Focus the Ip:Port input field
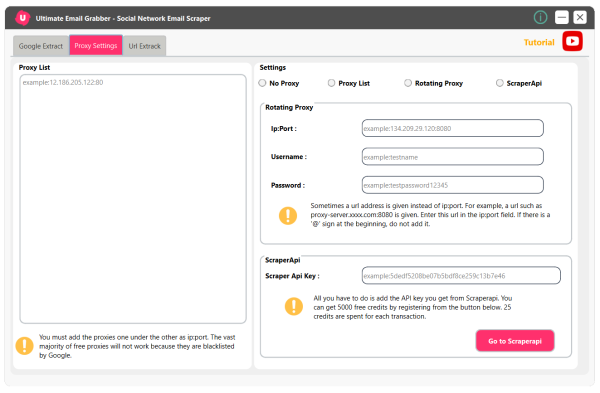The height and width of the screenshot is (393, 600). point(453,128)
